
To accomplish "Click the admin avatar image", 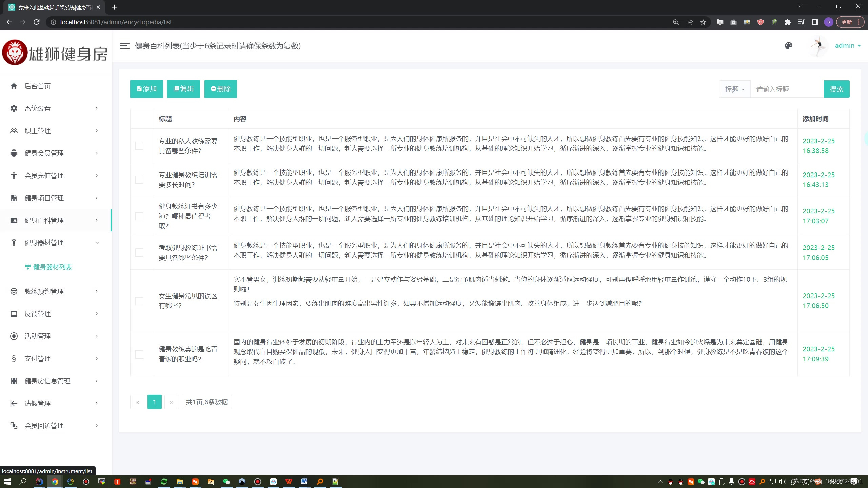I will point(817,46).
